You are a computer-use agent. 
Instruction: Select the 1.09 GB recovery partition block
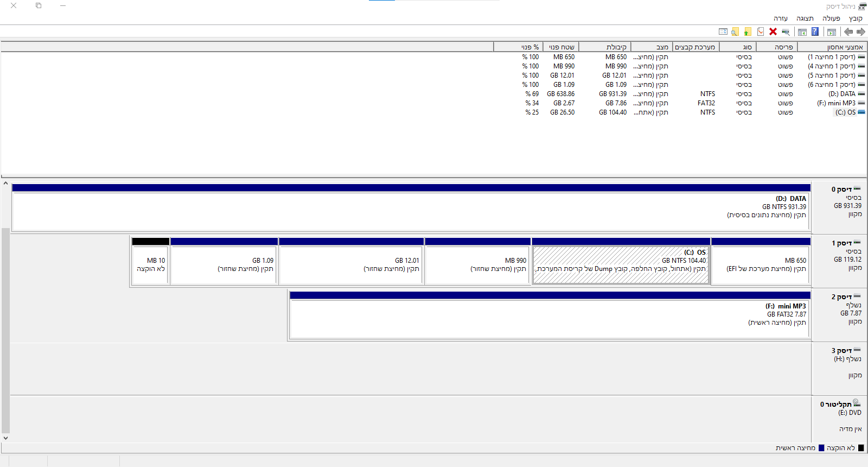224,261
